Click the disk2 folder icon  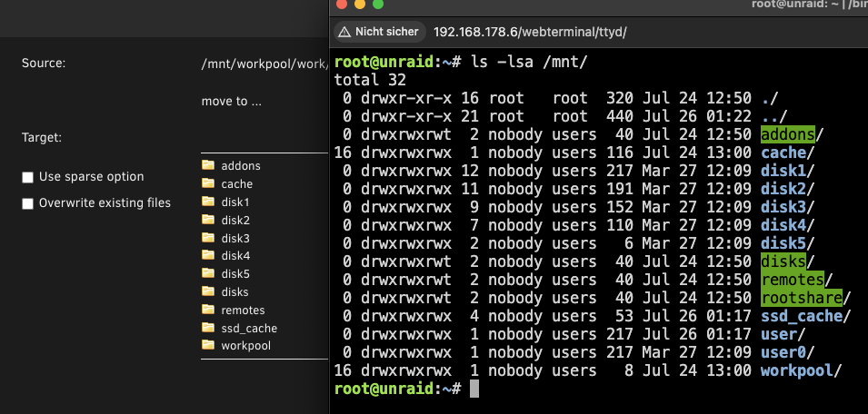click(208, 220)
